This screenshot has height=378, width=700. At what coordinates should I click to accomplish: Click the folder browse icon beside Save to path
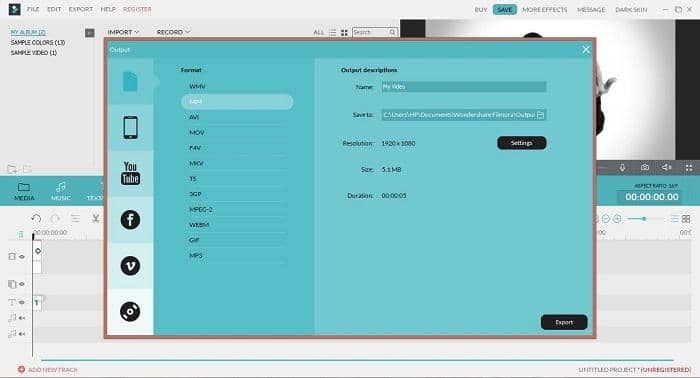[540, 115]
